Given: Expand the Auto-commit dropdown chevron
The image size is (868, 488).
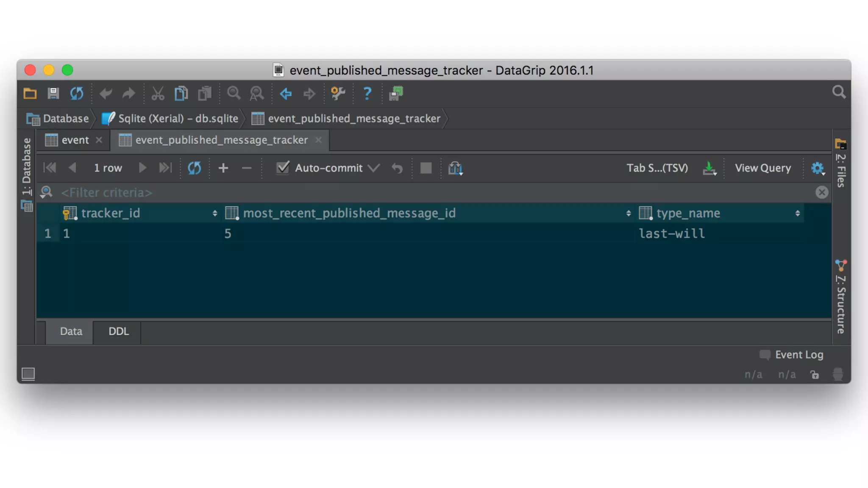Looking at the screenshot, I should coord(373,168).
